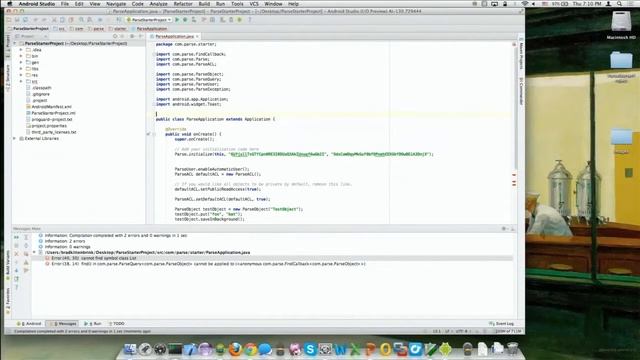Collapse the ParseStarterProject root node

point(15,43)
